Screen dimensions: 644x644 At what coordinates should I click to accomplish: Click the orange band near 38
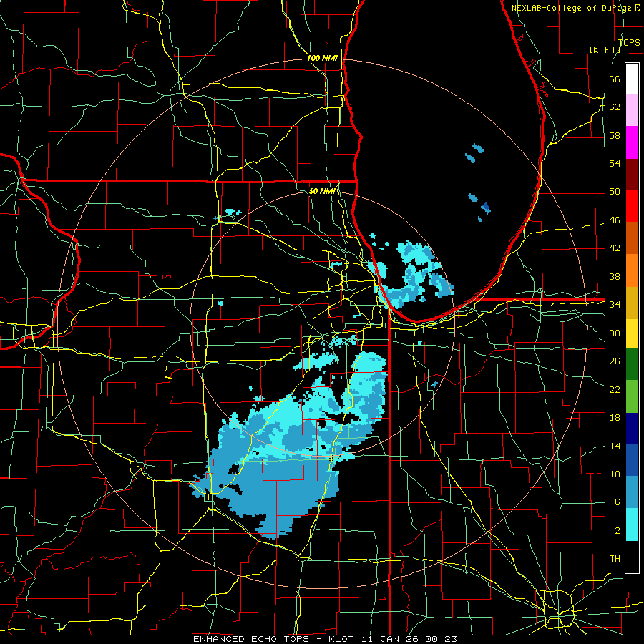(632, 270)
